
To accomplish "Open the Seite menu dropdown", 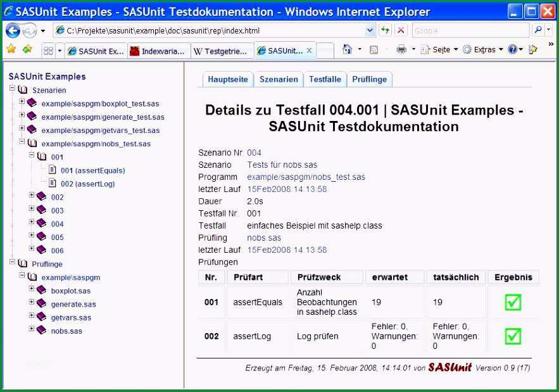I will (x=456, y=49).
